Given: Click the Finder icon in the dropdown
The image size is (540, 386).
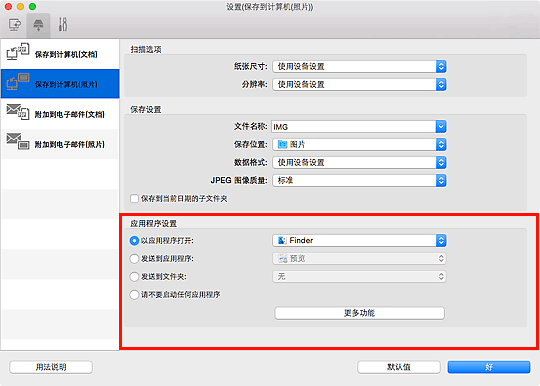Looking at the screenshot, I should pyautogui.click(x=282, y=240).
